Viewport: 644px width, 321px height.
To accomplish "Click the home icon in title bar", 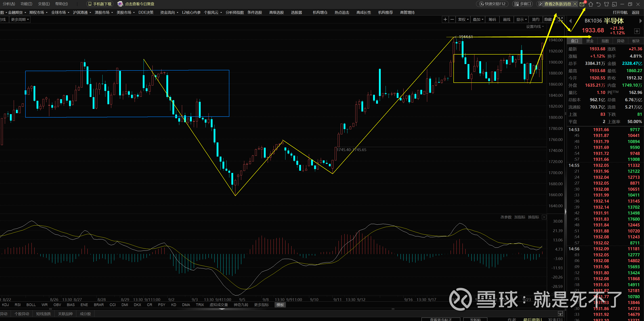I will 591,4.
